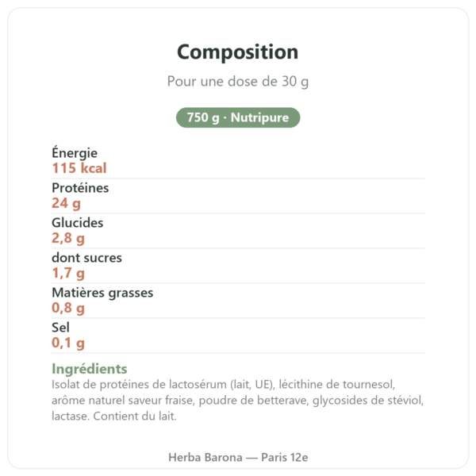Click the 0,8 g fat value
The width and height of the screenshot is (476, 476).
(68, 308)
